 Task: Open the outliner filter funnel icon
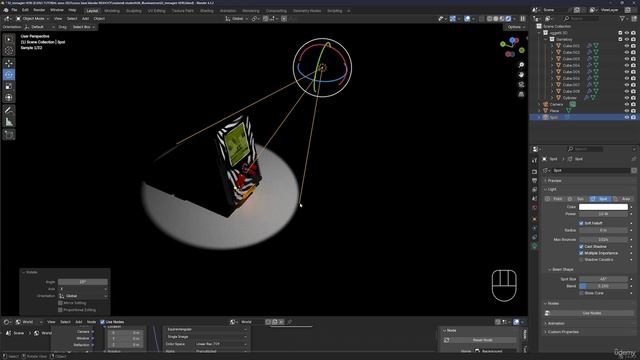622,19
